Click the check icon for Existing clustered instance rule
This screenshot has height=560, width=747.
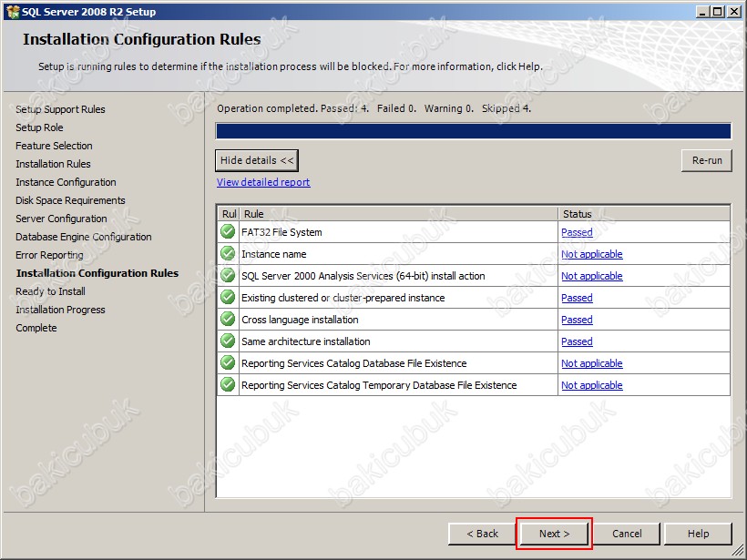point(228,298)
